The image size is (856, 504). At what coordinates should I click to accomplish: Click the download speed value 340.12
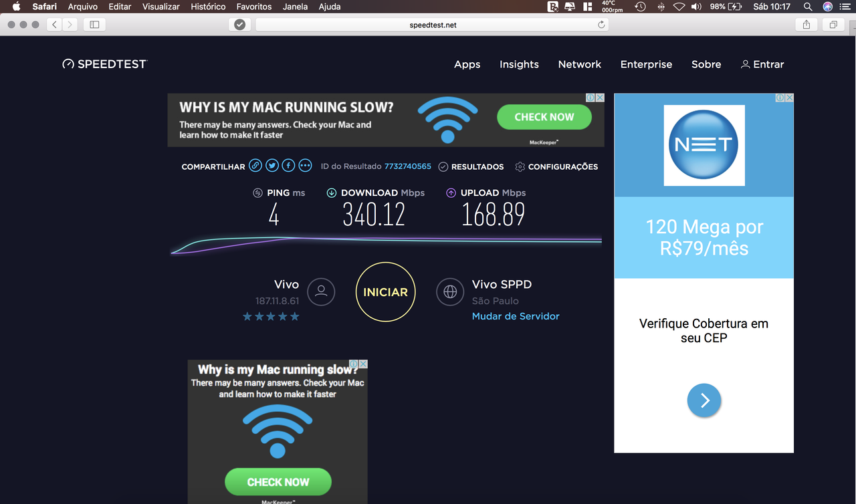point(374,215)
